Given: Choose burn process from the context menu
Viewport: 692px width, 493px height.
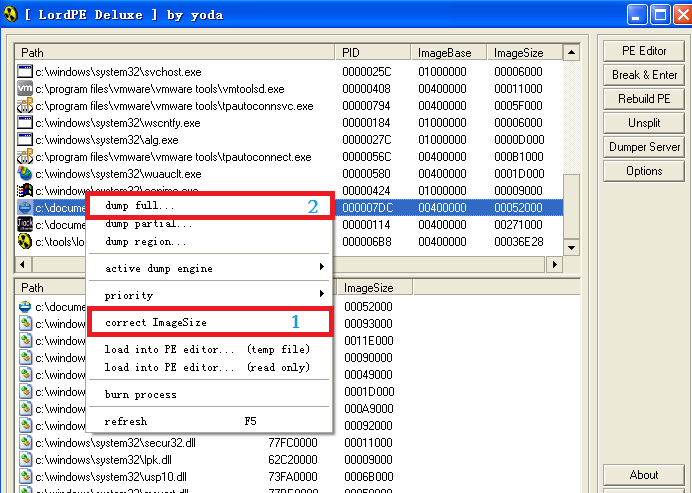Looking at the screenshot, I should click(210, 394).
